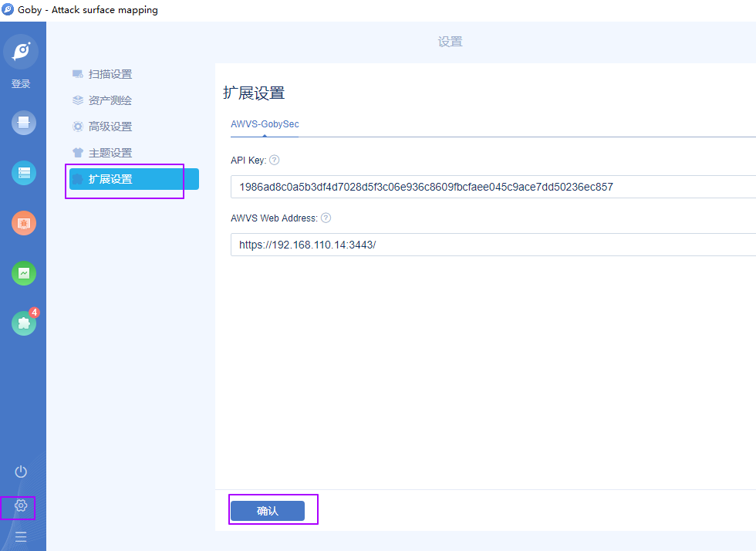Click the help icon beside AWVS Web Address

point(326,218)
